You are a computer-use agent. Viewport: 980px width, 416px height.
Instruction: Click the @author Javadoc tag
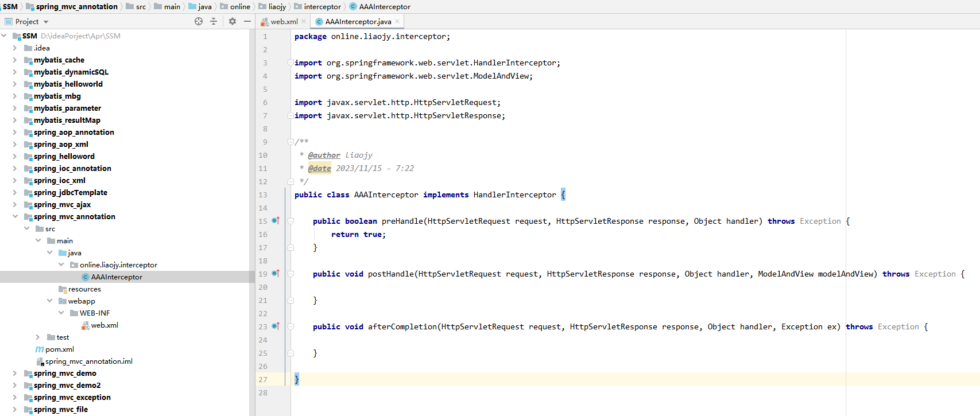pyautogui.click(x=324, y=155)
